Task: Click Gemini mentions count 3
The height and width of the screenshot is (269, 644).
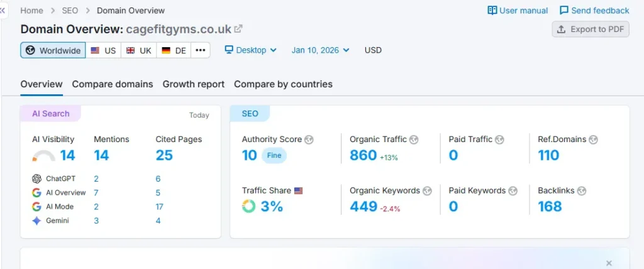Action: [96, 221]
